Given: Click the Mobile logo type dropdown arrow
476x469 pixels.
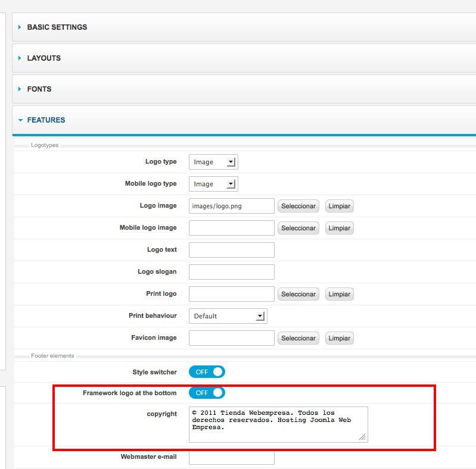Looking at the screenshot, I should [x=231, y=184].
